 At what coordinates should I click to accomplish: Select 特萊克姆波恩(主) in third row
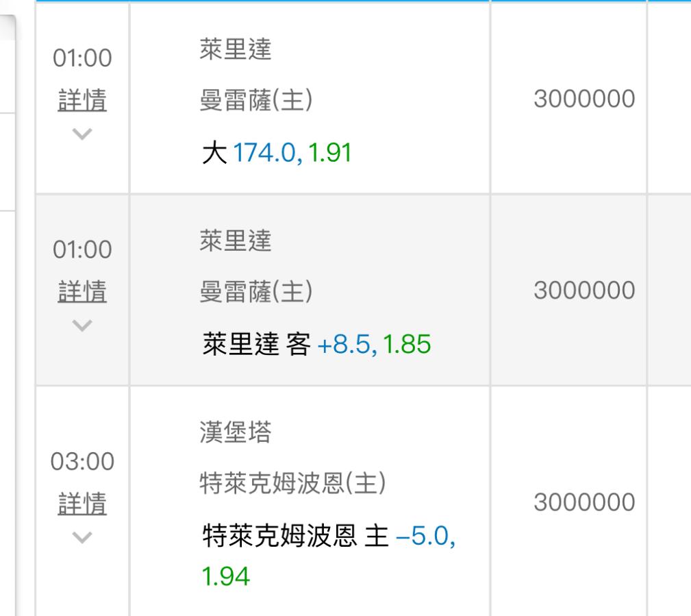292,483
